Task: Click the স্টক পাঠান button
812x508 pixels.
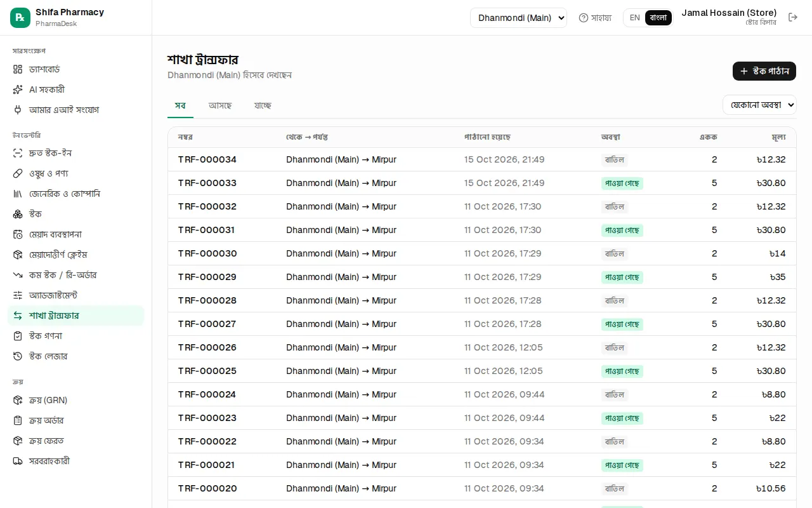Action: tap(764, 71)
